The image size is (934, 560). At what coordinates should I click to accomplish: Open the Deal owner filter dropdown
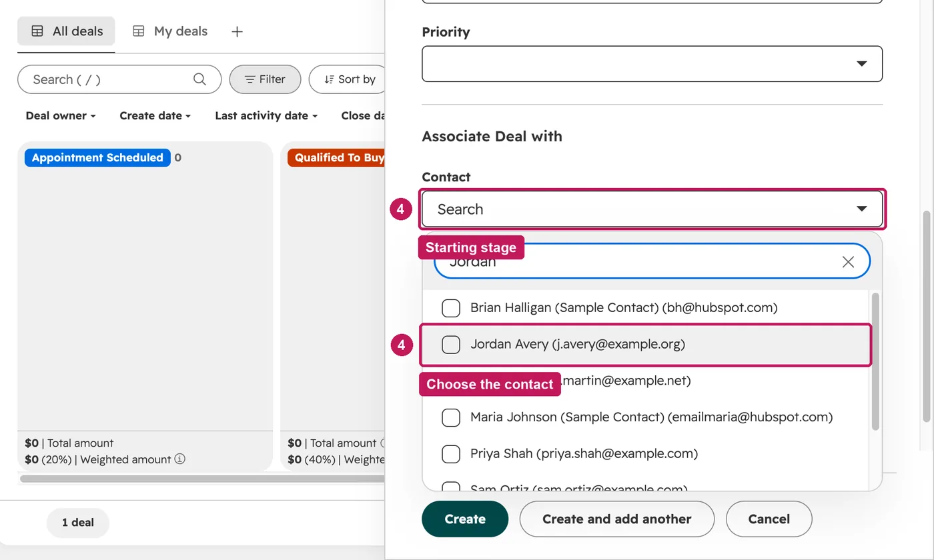coord(61,116)
